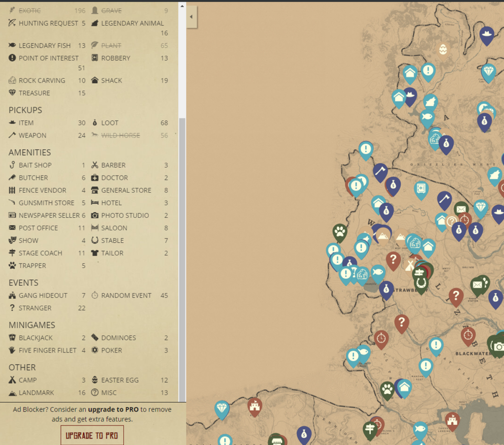The image size is (504, 445).
Task: Toggle the Barber amenity category
Action: pyautogui.click(x=129, y=165)
